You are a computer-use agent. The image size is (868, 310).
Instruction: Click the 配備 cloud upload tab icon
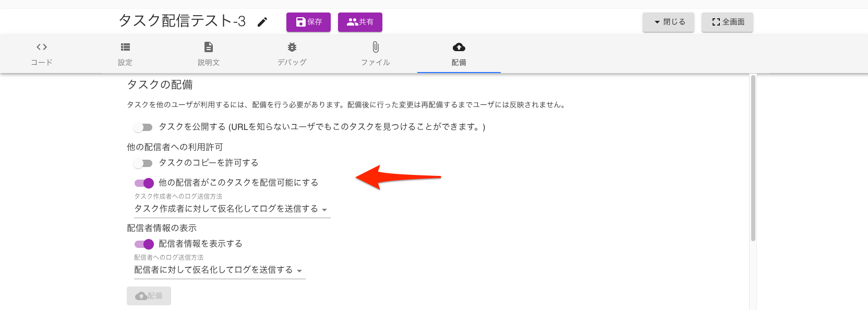459,47
